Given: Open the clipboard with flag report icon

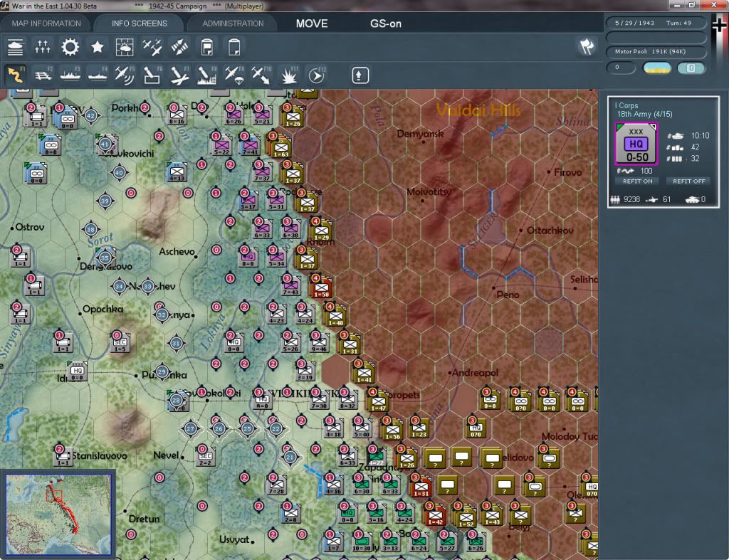Looking at the screenshot, I should (x=207, y=47).
